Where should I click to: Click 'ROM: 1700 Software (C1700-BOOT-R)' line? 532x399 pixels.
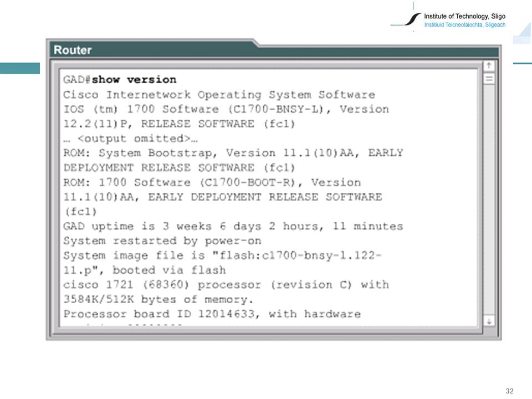click(x=212, y=182)
